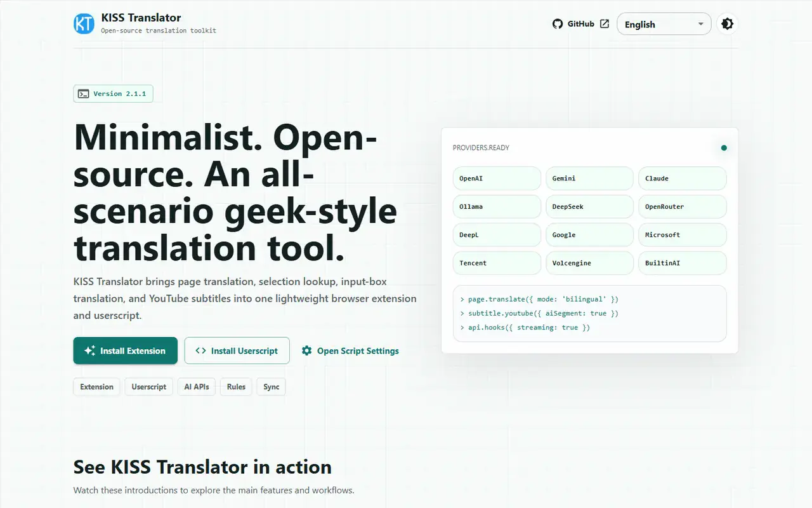
Task: Click the OpenAI provider chip
Action: pos(497,178)
